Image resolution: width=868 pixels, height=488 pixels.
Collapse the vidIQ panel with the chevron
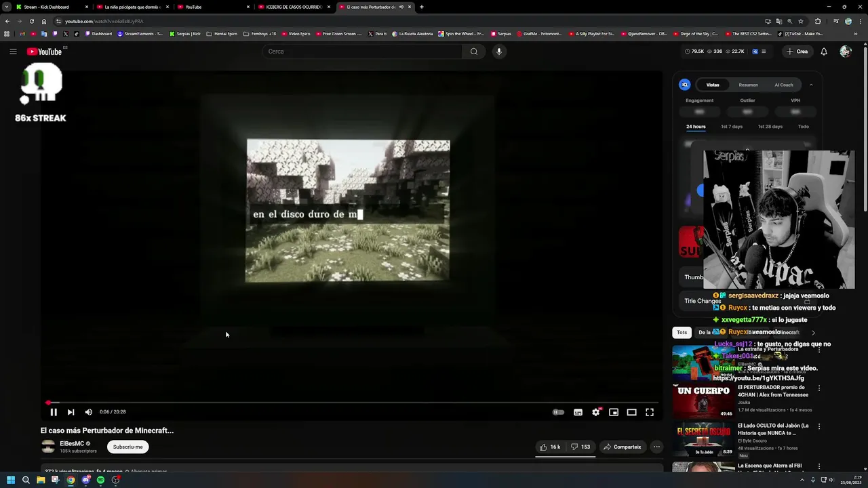(x=811, y=85)
